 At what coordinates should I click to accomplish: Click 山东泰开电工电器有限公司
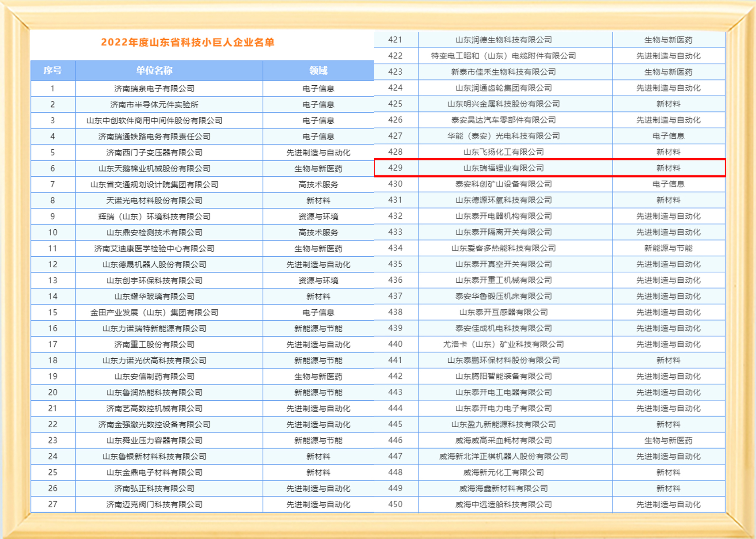(503, 392)
